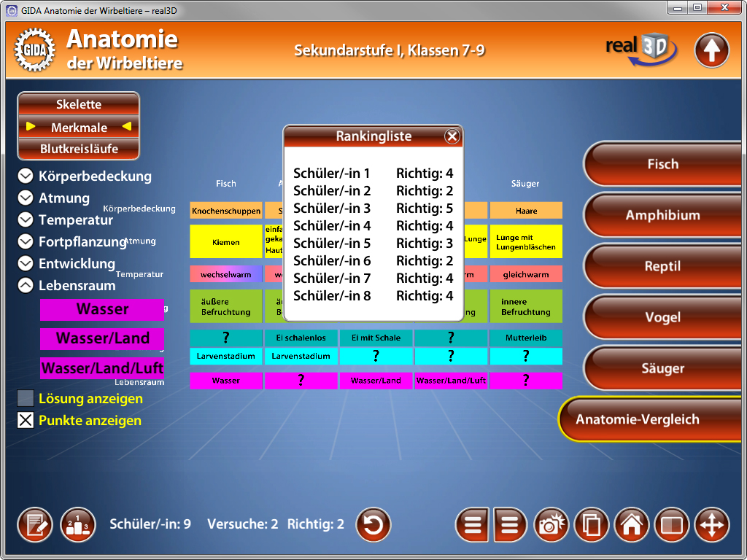Click the split panel view icon
The width and height of the screenshot is (747, 560).
pos(671,524)
